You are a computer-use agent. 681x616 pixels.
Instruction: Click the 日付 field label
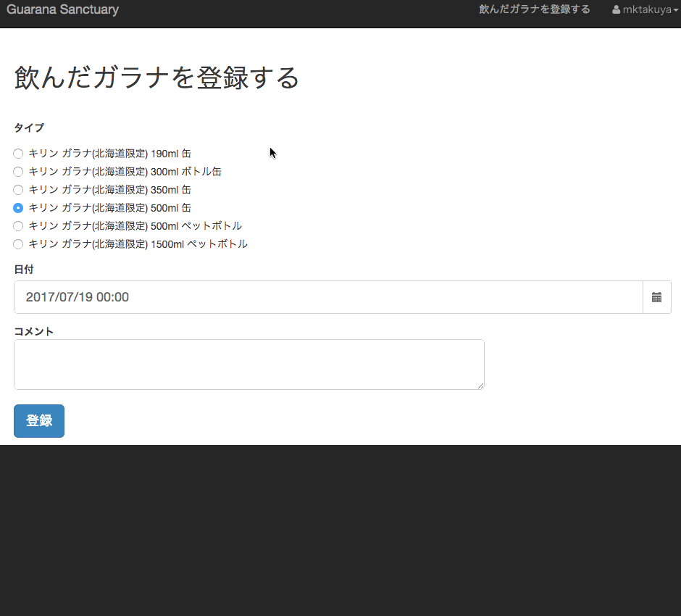pos(24,270)
